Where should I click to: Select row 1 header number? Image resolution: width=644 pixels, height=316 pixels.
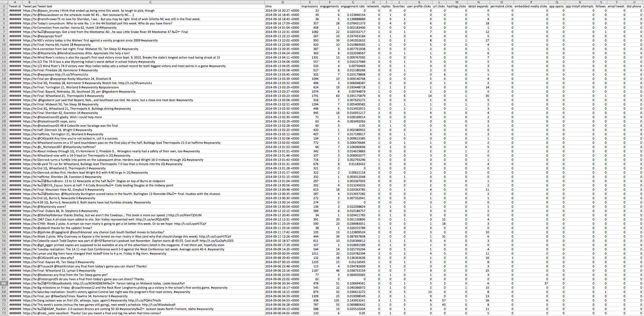(4, 6)
